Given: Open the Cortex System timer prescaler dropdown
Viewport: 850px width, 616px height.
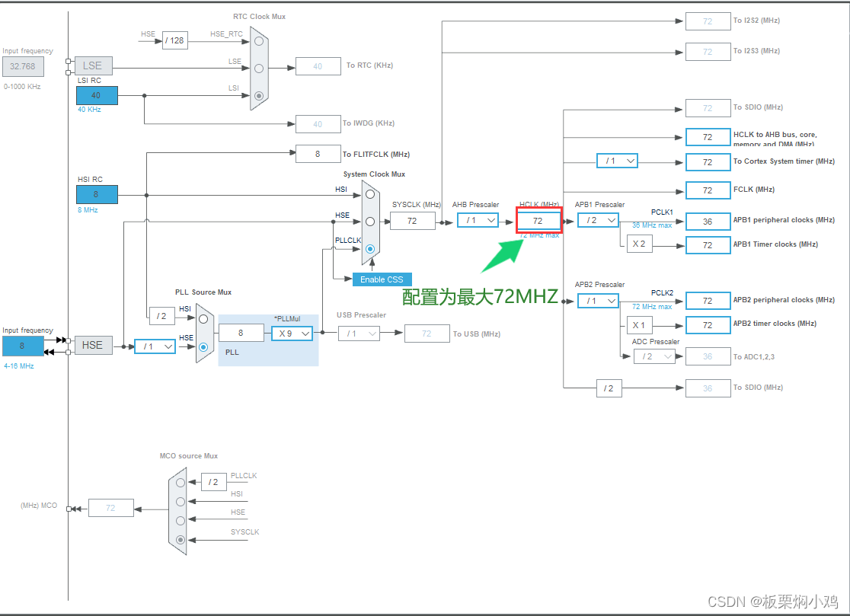Looking at the screenshot, I should (x=617, y=161).
